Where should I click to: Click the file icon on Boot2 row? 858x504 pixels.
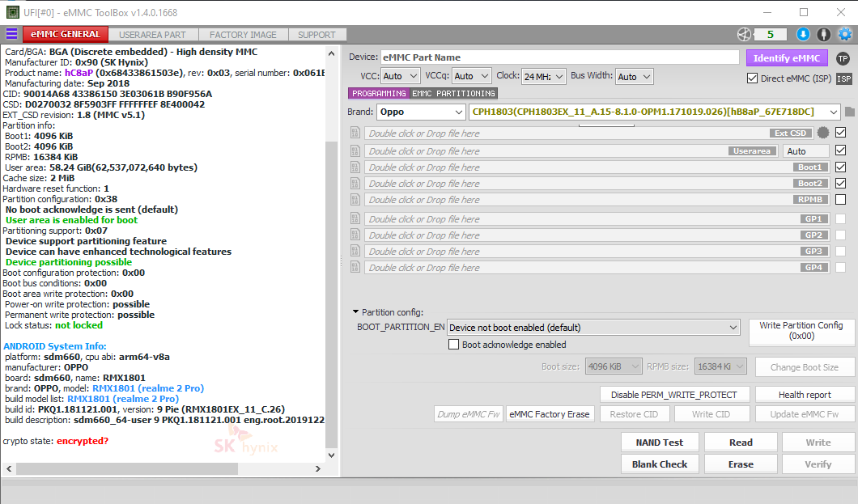point(355,184)
